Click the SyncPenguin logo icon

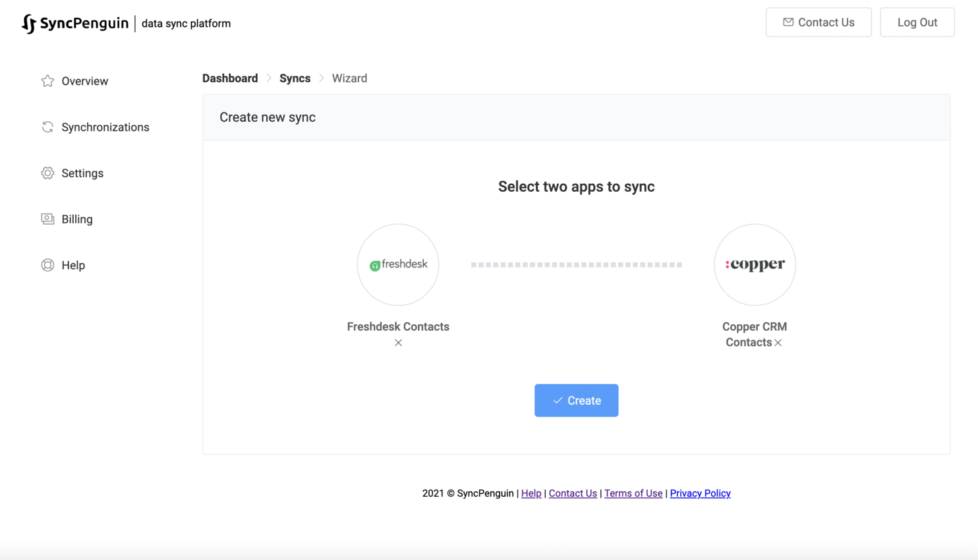pyautogui.click(x=28, y=24)
